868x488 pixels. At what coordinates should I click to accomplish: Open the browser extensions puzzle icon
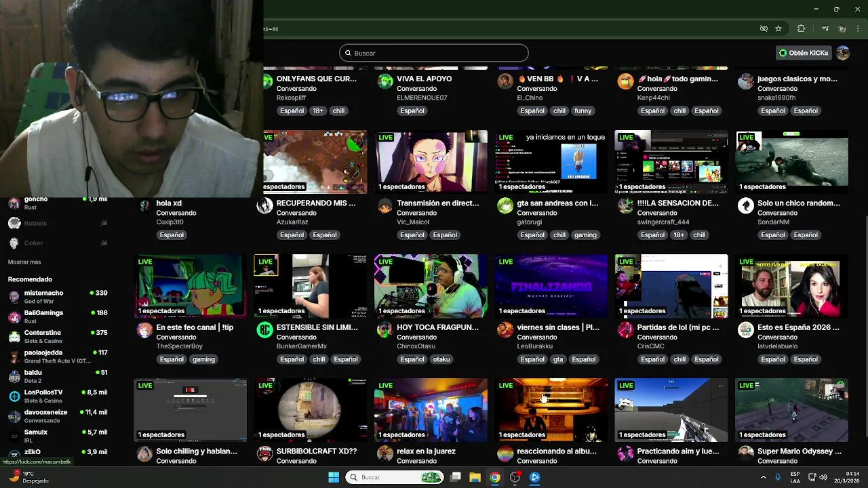tap(801, 28)
